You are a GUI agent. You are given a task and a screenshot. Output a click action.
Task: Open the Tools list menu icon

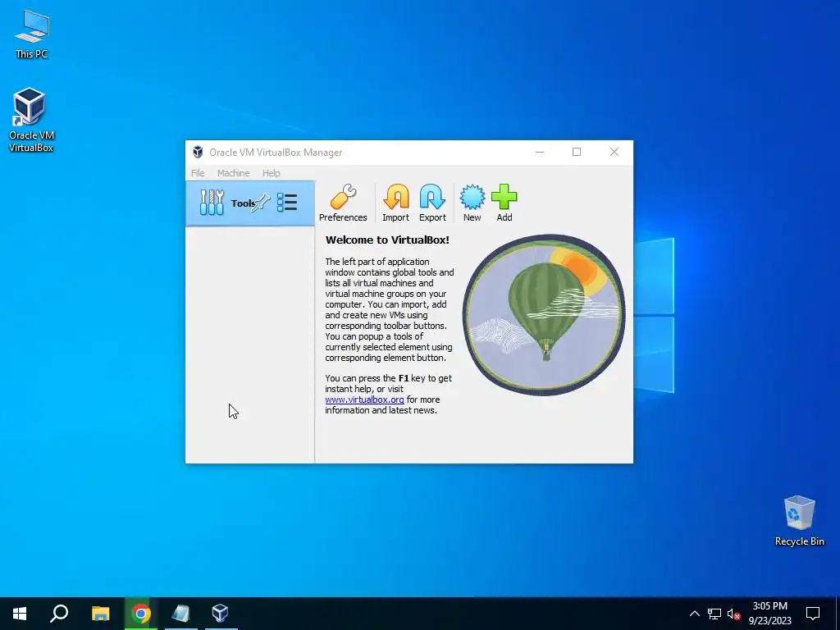(x=287, y=203)
